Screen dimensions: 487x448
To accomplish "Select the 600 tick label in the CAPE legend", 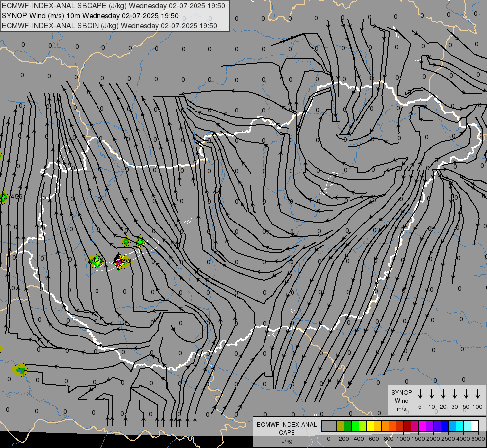I will tap(374, 439).
